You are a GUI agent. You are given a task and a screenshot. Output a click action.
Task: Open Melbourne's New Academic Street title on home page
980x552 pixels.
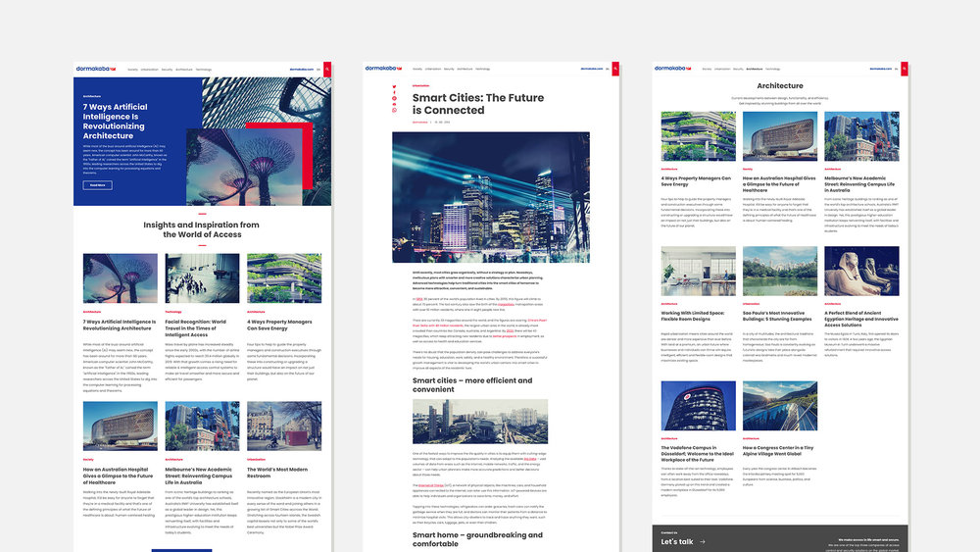click(x=199, y=476)
